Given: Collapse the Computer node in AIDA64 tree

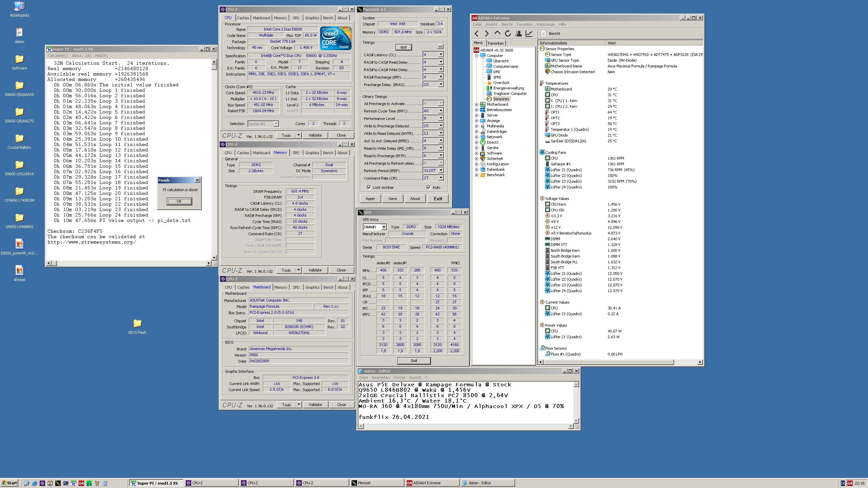Looking at the screenshot, I should (x=476, y=56).
